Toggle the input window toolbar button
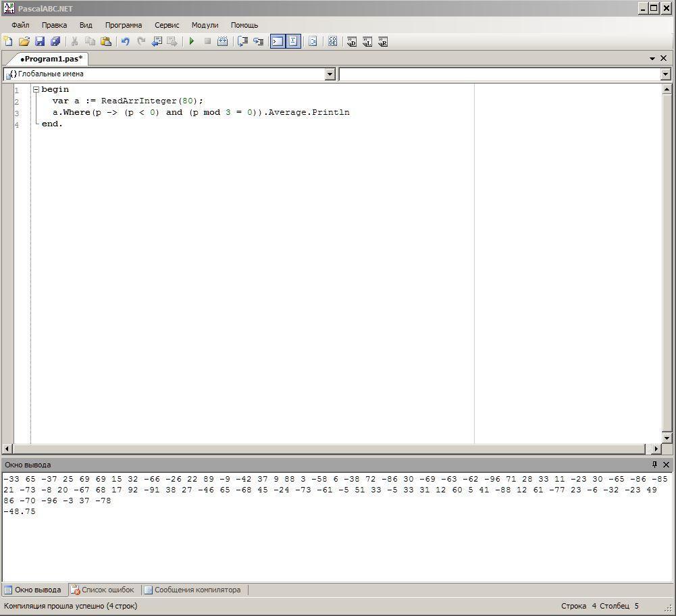This screenshot has width=676, height=616. point(293,42)
